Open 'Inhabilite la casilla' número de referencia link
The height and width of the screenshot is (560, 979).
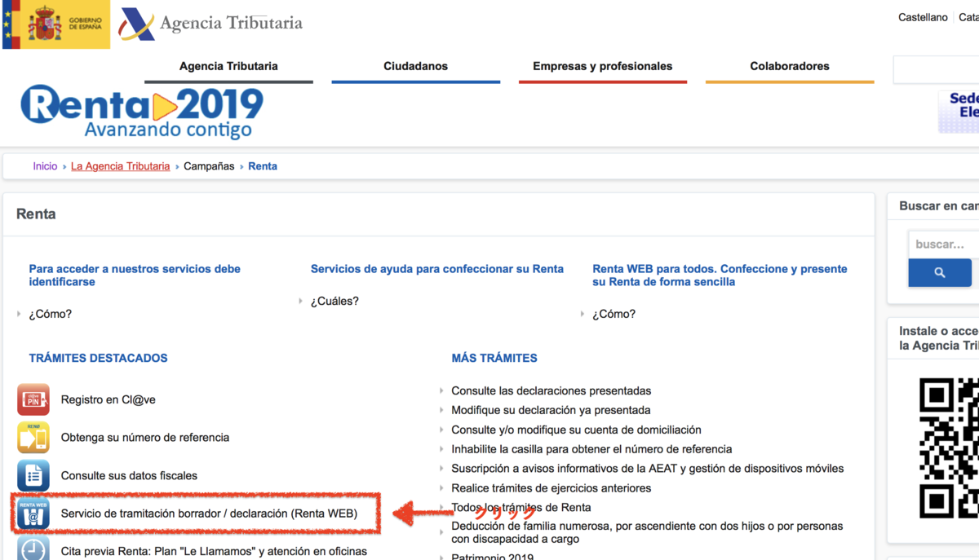click(592, 449)
